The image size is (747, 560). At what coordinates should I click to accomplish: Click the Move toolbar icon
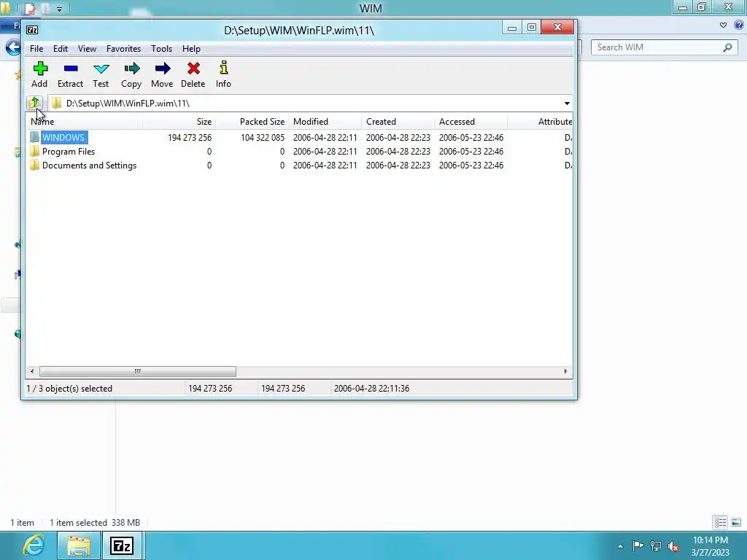coord(162,74)
